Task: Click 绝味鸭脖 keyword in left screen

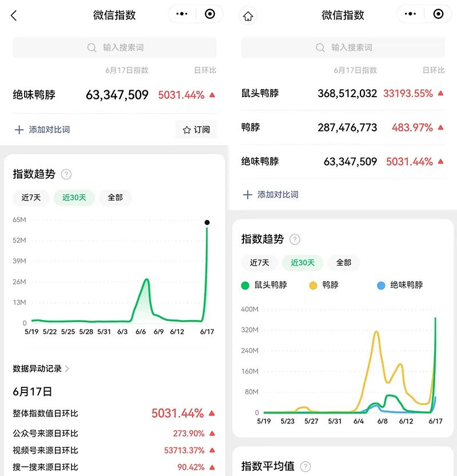Action: [34, 95]
